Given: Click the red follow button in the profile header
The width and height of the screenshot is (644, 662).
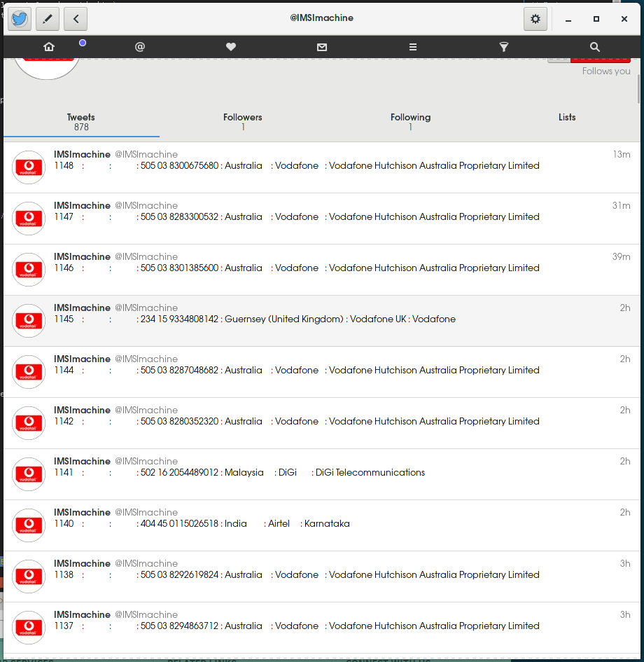Looking at the screenshot, I should point(600,60).
